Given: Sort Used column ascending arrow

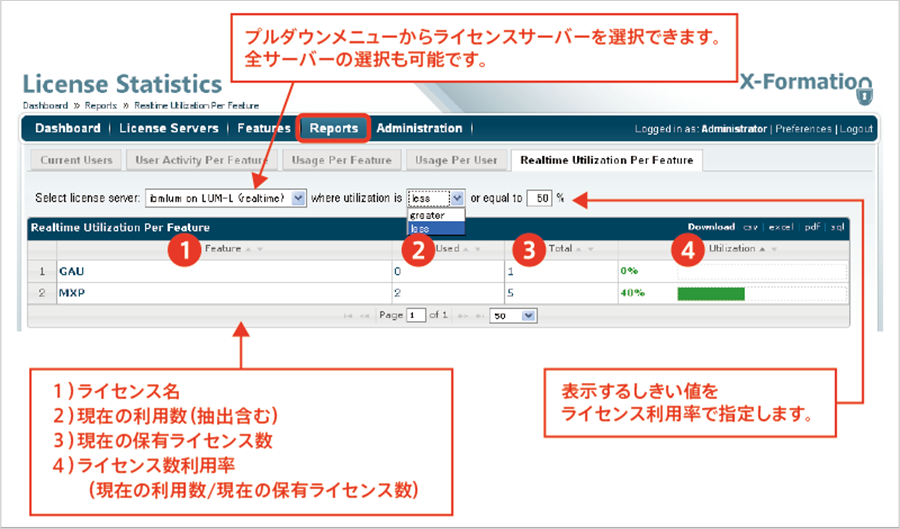Looking at the screenshot, I should point(465,250).
